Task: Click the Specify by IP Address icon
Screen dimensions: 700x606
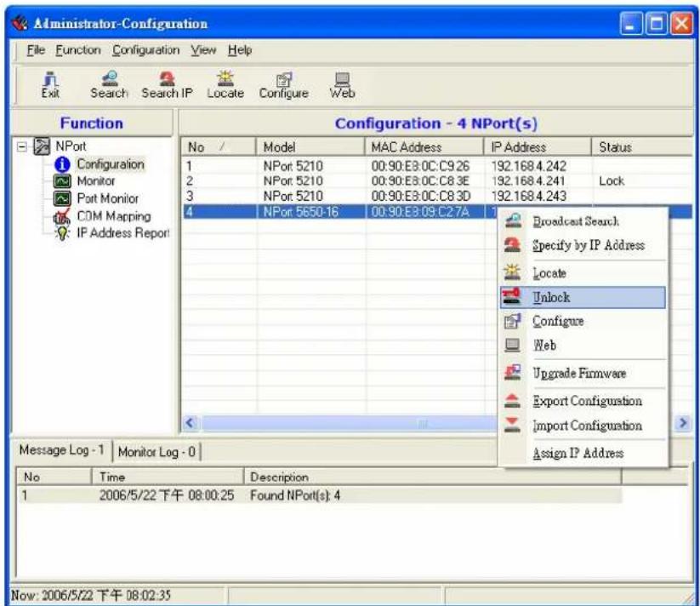Action: 513,245
